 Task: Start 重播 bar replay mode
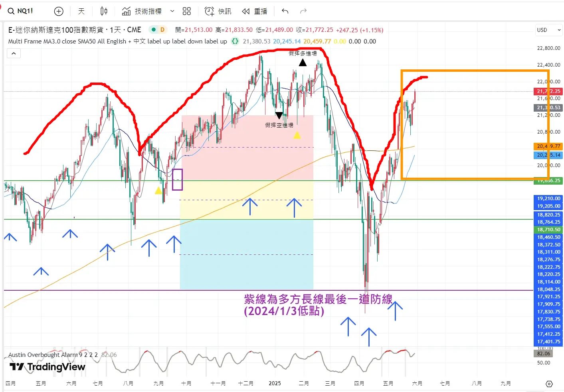tap(255, 11)
